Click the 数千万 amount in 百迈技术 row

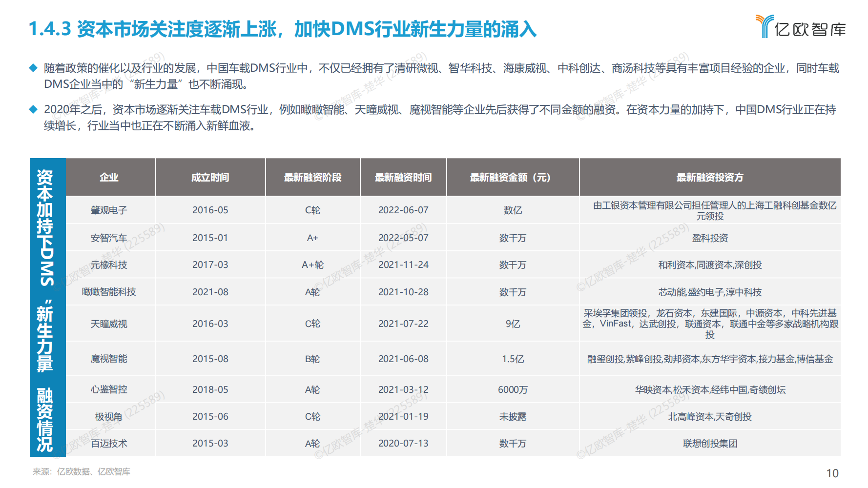(x=513, y=444)
